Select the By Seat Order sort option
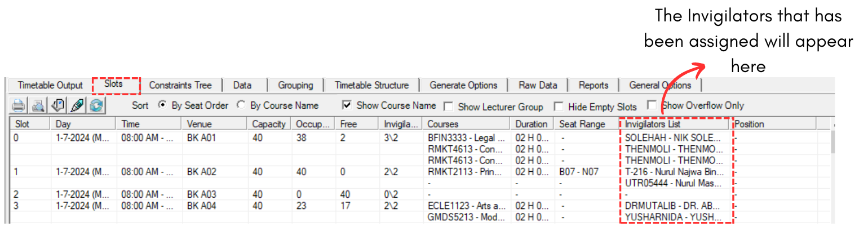 [162, 105]
